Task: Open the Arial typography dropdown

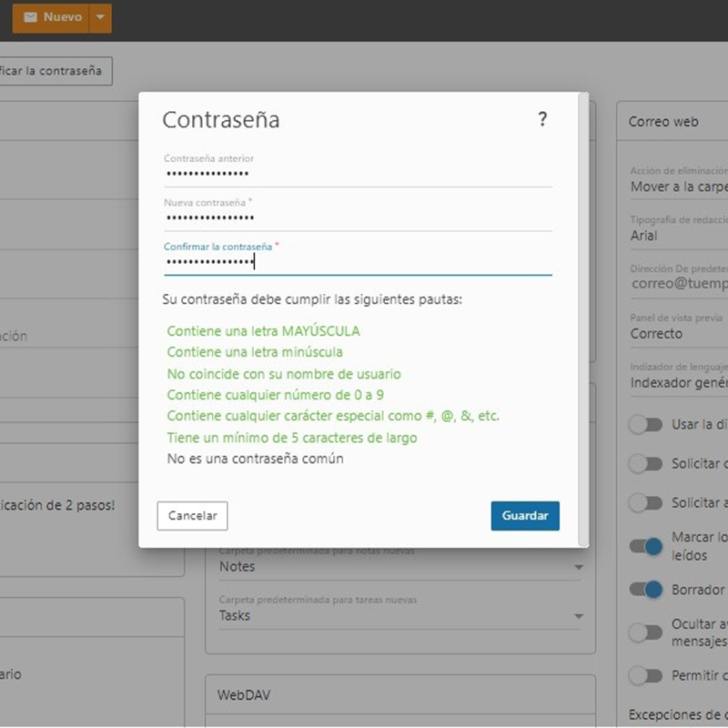Action: click(x=678, y=236)
